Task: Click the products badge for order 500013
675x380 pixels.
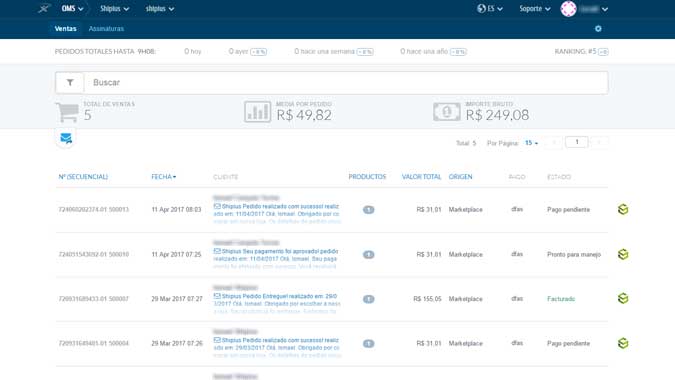Action: (368, 210)
